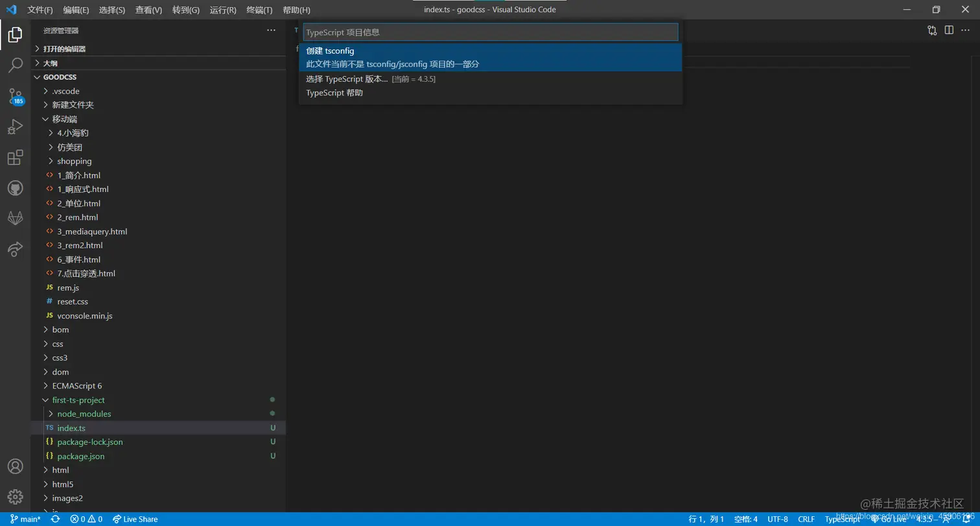Expand the 大纲 section

tap(159, 63)
